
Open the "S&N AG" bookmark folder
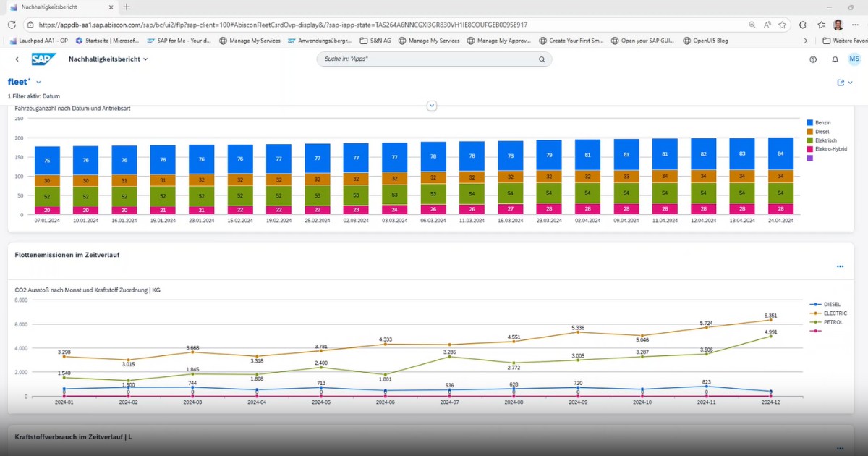pos(375,41)
